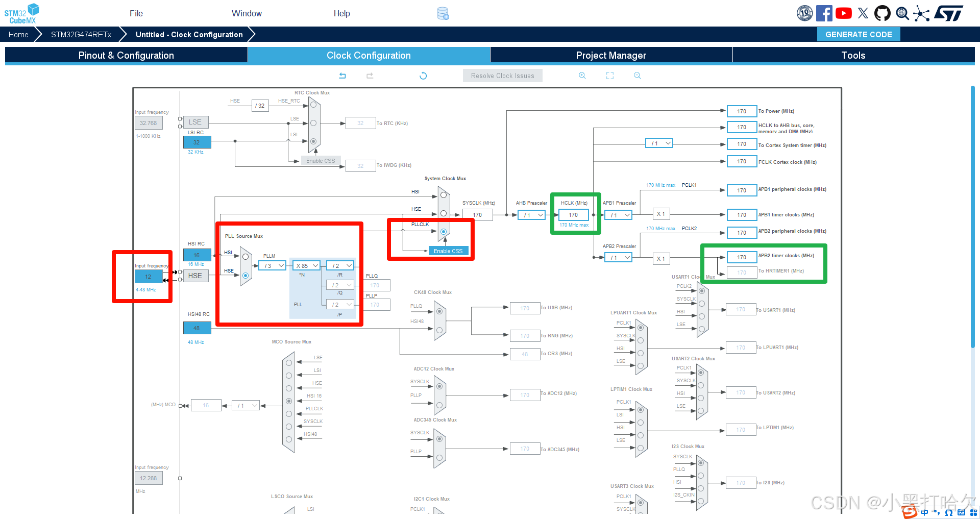
Task: Click the refresh clock tree icon
Action: tap(423, 76)
